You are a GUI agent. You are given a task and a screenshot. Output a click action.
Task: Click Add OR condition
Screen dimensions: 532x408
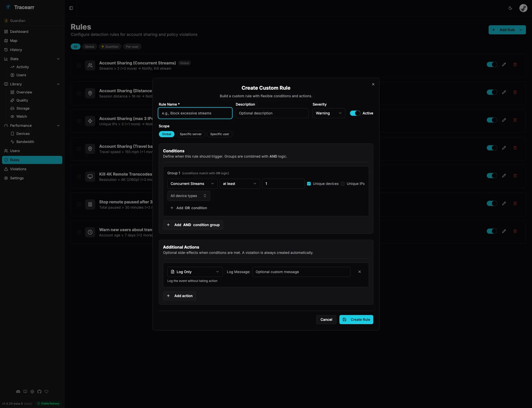pyautogui.click(x=189, y=208)
